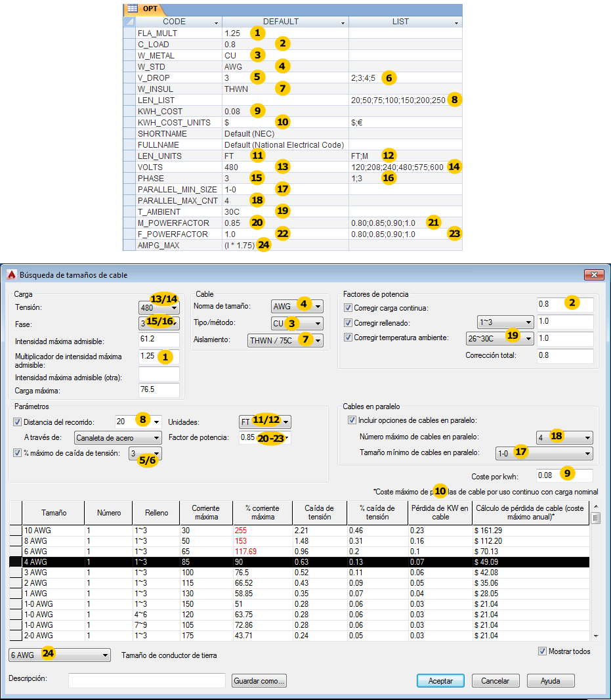Select the 6 AWG row in results table

[299, 552]
